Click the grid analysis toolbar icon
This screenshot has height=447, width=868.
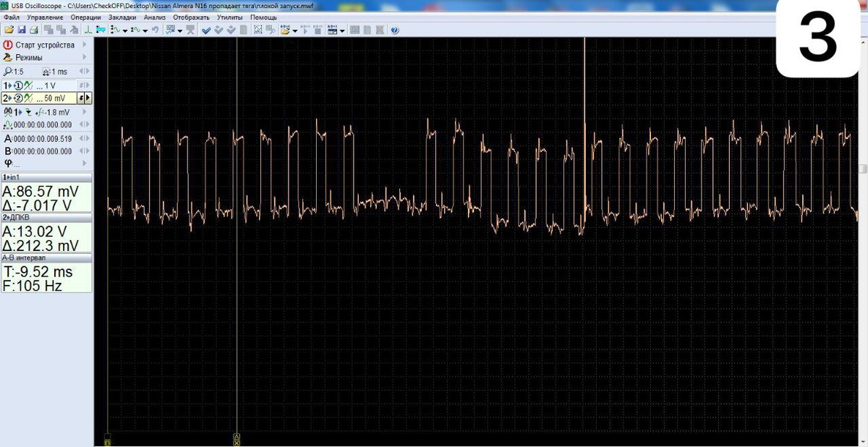(x=258, y=30)
